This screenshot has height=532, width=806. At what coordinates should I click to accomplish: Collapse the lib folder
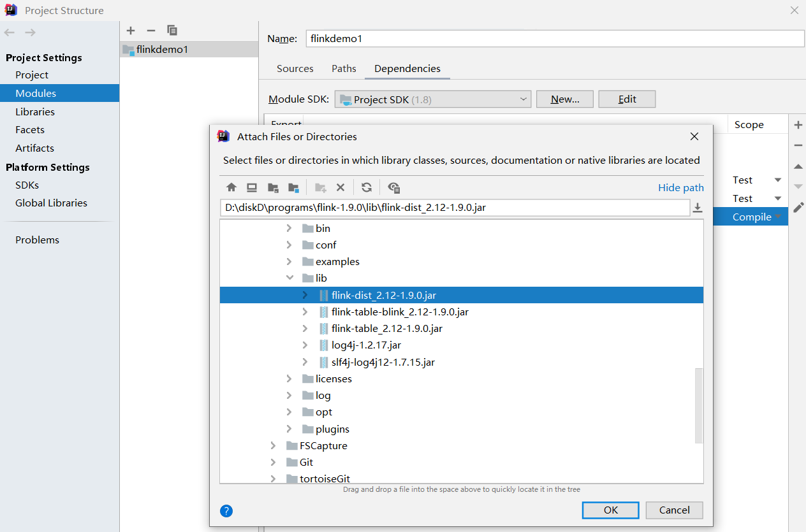point(290,278)
